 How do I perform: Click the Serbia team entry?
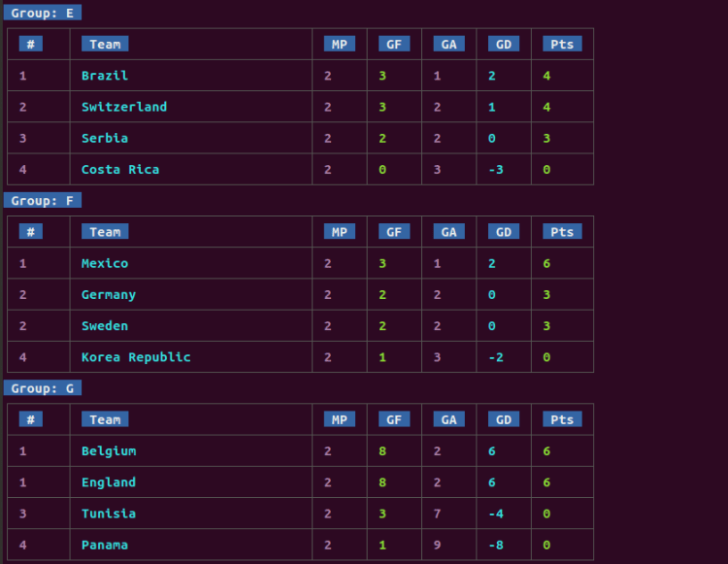(105, 138)
